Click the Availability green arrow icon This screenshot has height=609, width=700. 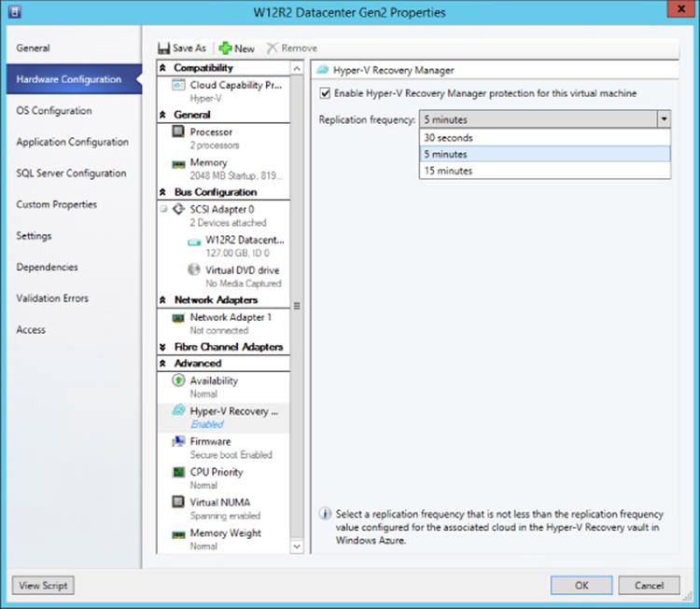178,381
